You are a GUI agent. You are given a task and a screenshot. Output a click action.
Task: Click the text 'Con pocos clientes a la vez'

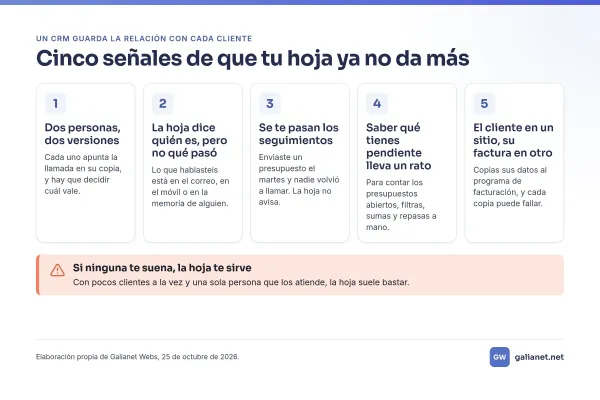[x=129, y=282]
